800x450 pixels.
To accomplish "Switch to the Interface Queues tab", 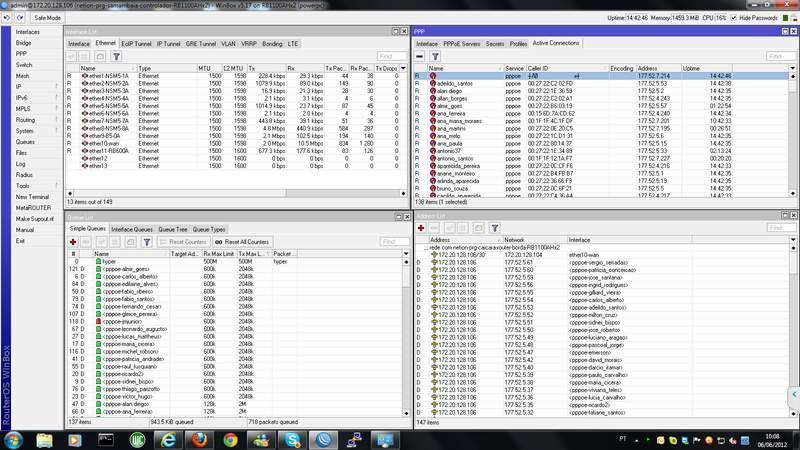I will click(x=132, y=230).
